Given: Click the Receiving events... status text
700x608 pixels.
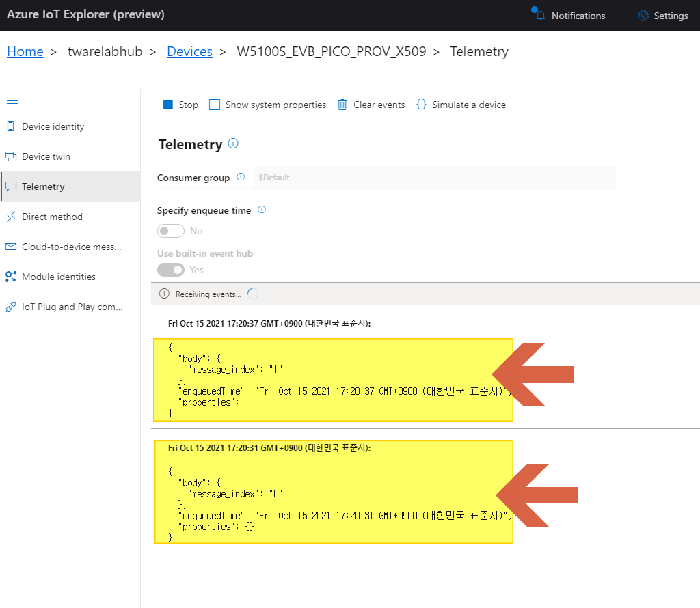Looking at the screenshot, I should (208, 294).
